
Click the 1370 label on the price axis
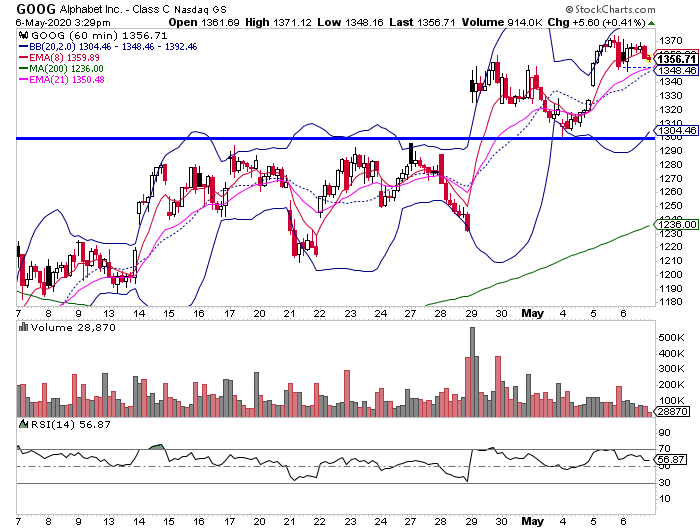tap(671, 41)
